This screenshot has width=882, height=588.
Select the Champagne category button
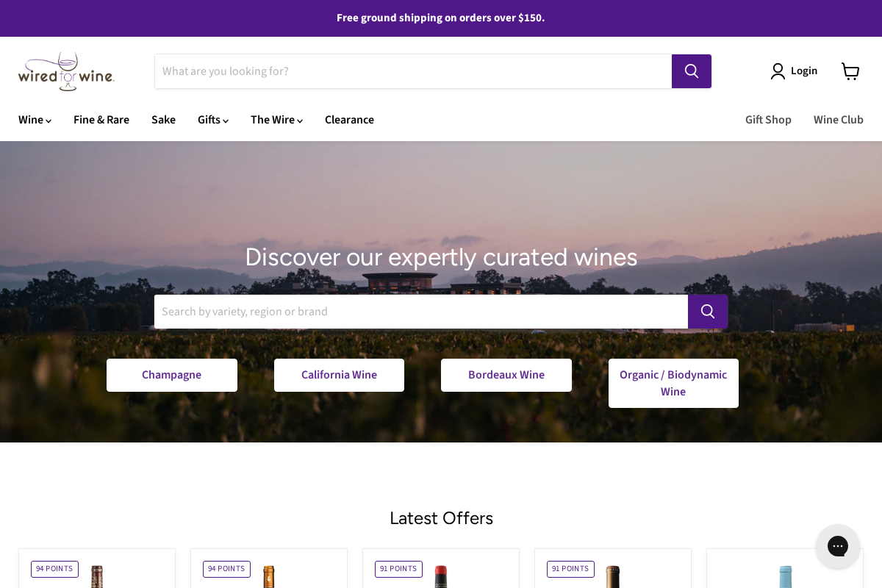point(171,375)
